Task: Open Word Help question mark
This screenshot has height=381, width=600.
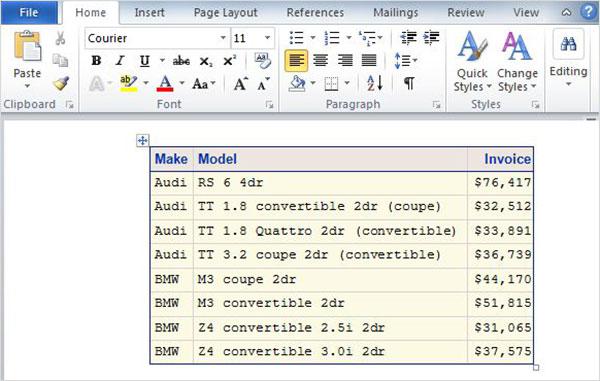Action: (x=589, y=11)
